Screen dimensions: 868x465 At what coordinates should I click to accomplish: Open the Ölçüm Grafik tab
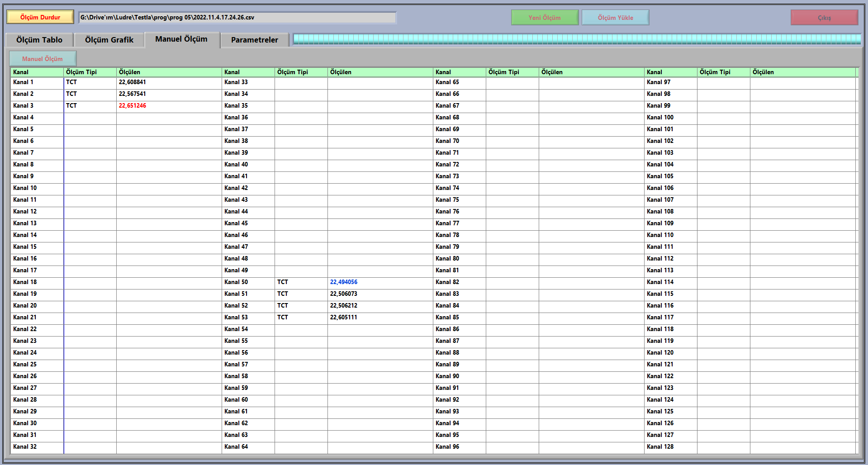[109, 40]
